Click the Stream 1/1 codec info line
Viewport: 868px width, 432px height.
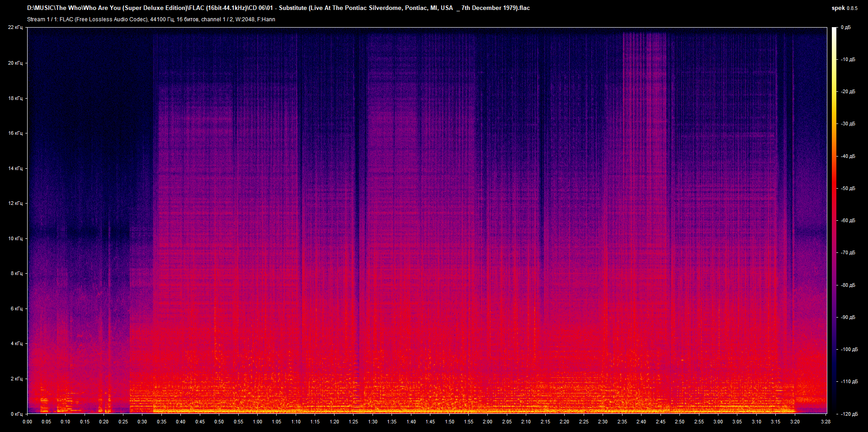click(x=151, y=19)
